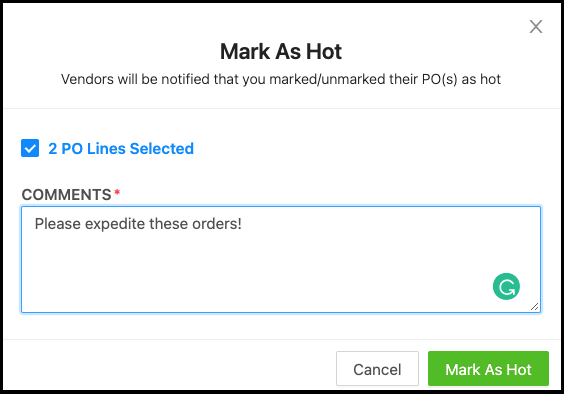Click the vendors notification subtitle text
This screenshot has height=394, width=564.
pos(281,79)
